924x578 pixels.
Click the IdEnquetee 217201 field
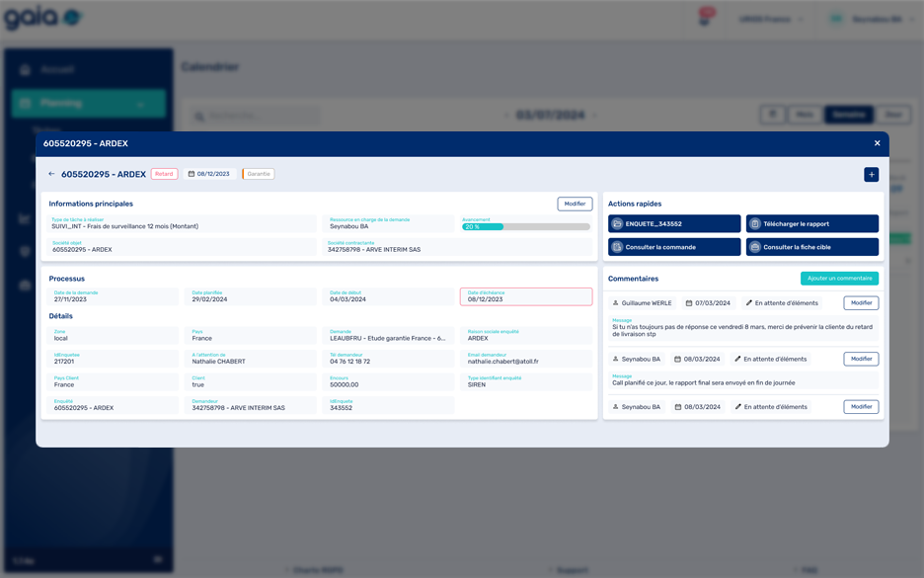tap(113, 359)
